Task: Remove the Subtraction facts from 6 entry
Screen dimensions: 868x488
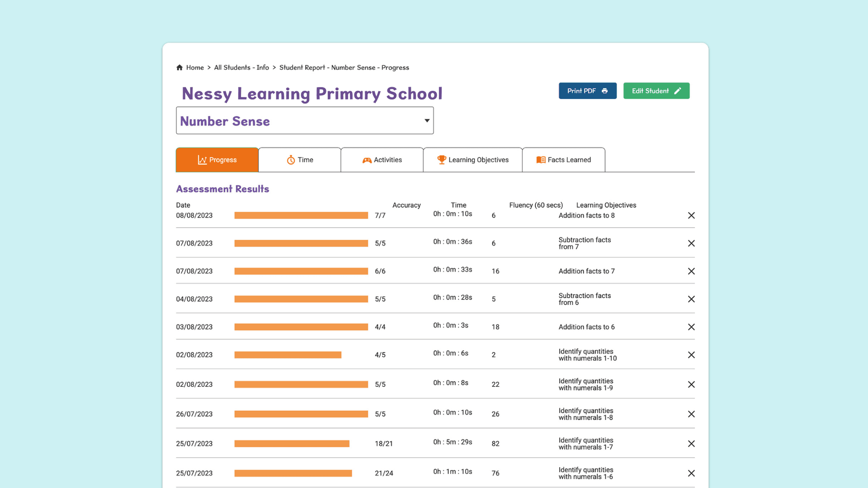Action: [x=691, y=299]
